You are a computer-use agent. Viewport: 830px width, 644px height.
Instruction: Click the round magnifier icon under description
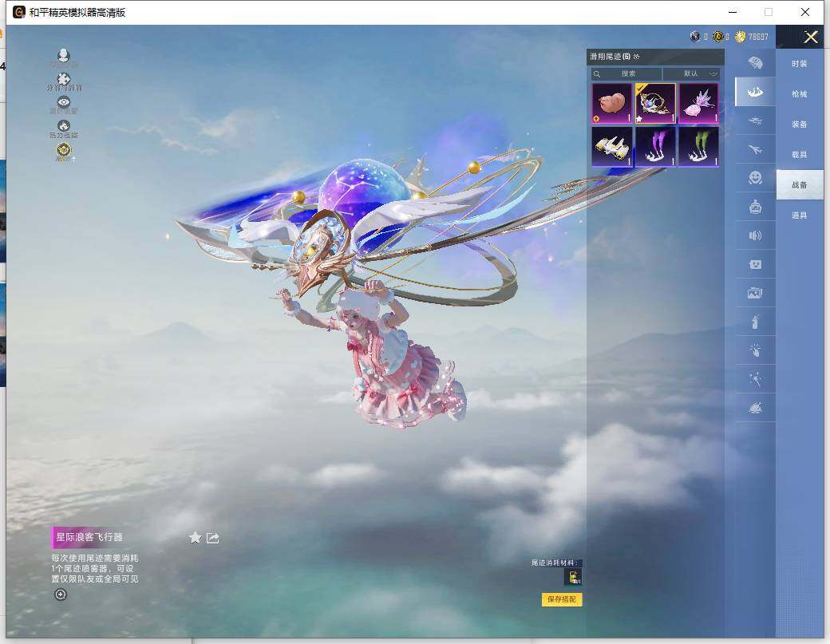(x=61, y=595)
